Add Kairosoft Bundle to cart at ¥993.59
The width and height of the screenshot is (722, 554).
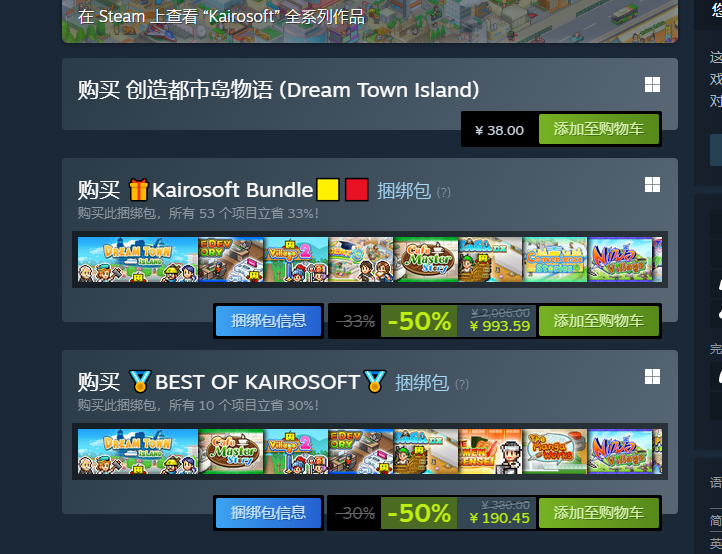point(599,321)
